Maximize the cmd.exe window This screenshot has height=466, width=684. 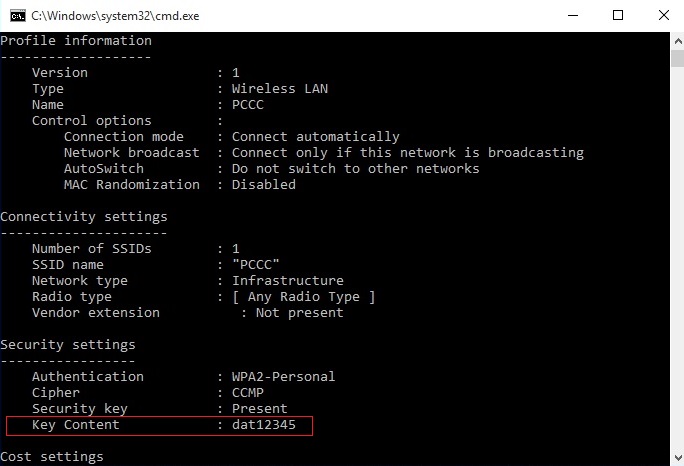pos(618,16)
